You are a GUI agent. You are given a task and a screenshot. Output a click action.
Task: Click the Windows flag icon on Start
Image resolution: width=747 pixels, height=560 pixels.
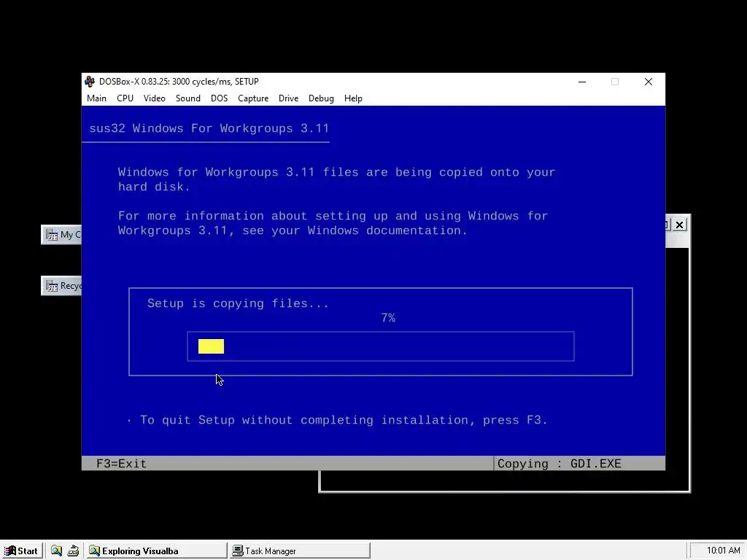click(x=10, y=551)
